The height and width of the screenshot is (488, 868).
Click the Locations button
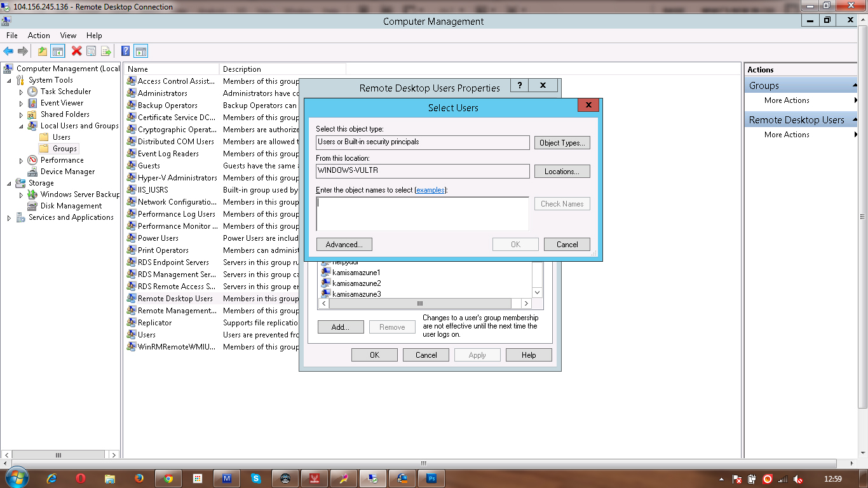click(x=562, y=171)
